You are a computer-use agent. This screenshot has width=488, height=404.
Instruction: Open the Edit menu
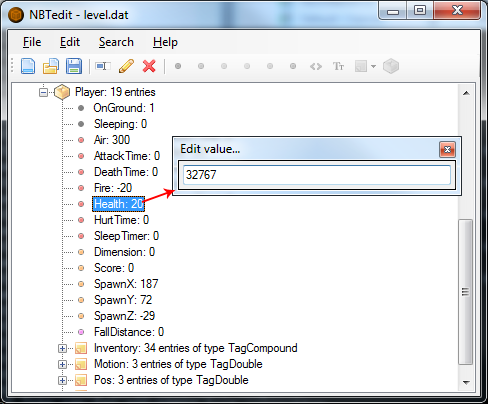(70, 42)
